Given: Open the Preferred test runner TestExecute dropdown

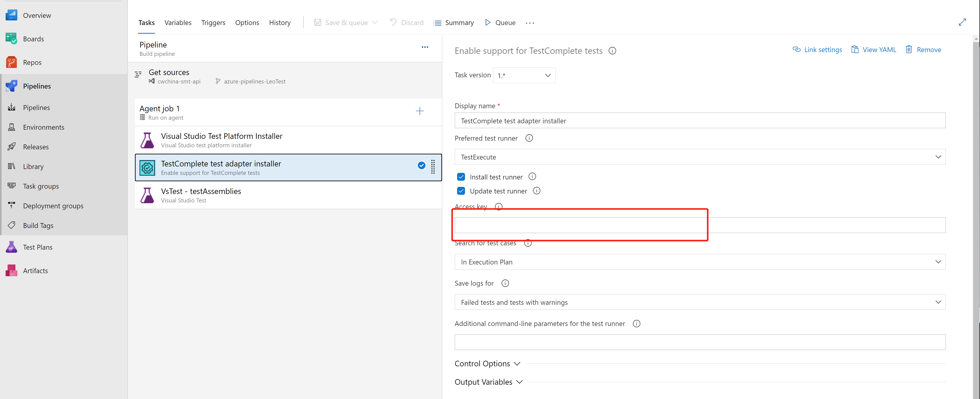Looking at the screenshot, I should click(700, 157).
